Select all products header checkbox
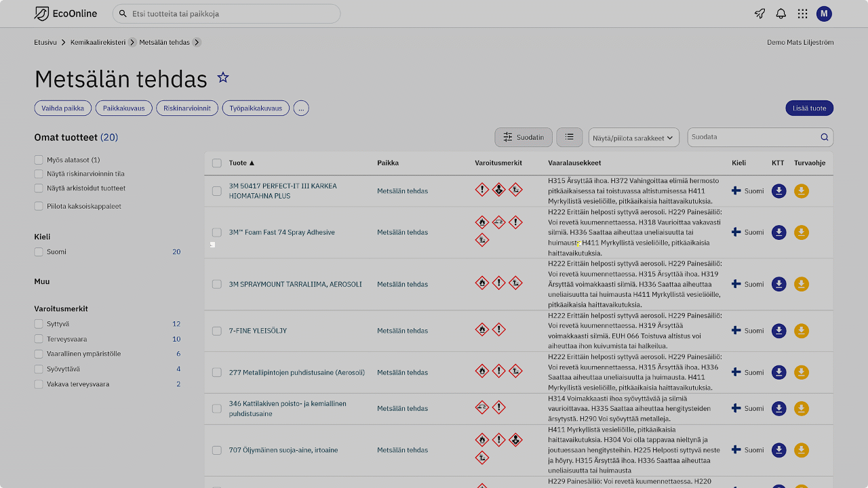 [x=217, y=163]
